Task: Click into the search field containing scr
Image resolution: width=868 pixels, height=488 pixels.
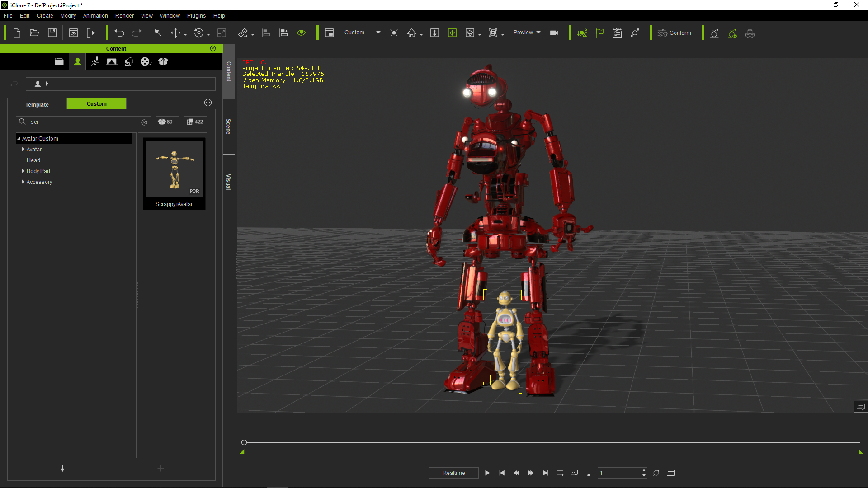Action: tap(84, 122)
